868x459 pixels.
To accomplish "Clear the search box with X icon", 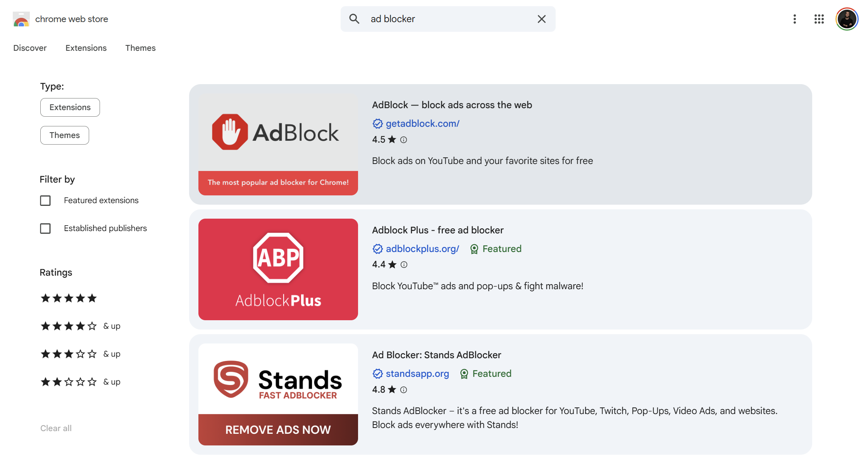I will pos(541,19).
